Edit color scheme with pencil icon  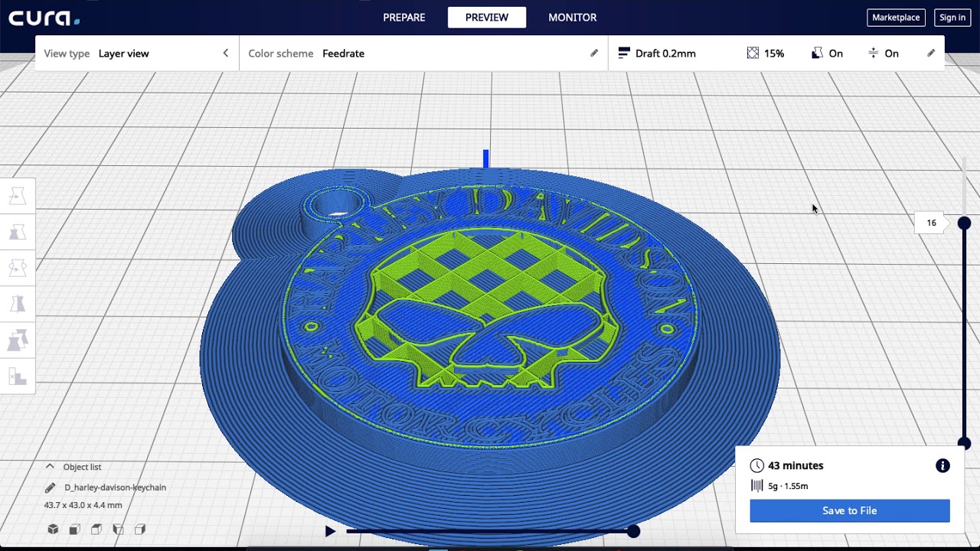click(x=594, y=54)
